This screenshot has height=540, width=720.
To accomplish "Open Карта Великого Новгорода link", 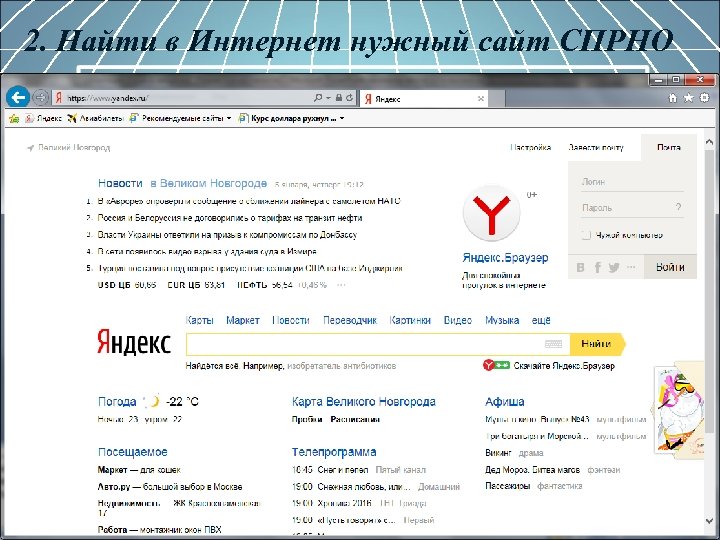I will pyautogui.click(x=364, y=402).
